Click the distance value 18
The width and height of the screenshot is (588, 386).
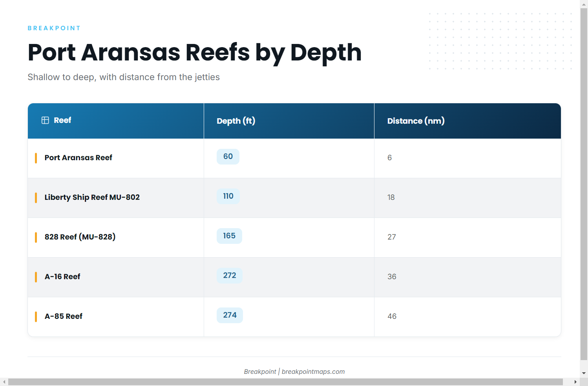[391, 197]
